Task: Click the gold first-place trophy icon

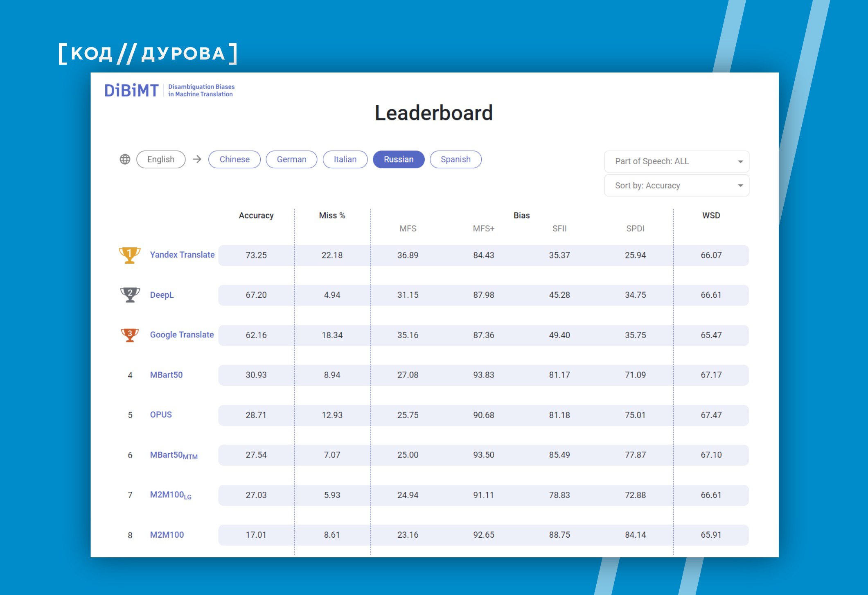Action: (129, 255)
